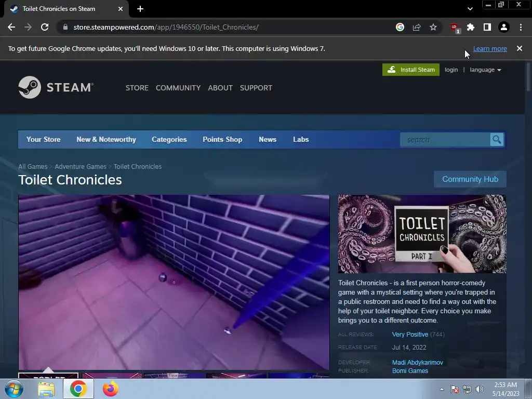Click the Steam logo

pos(56,87)
